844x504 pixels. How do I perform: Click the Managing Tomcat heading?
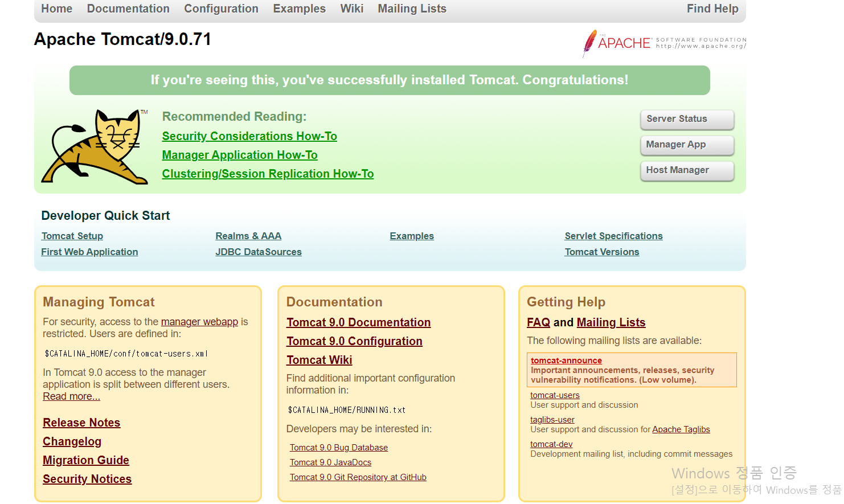(x=99, y=302)
